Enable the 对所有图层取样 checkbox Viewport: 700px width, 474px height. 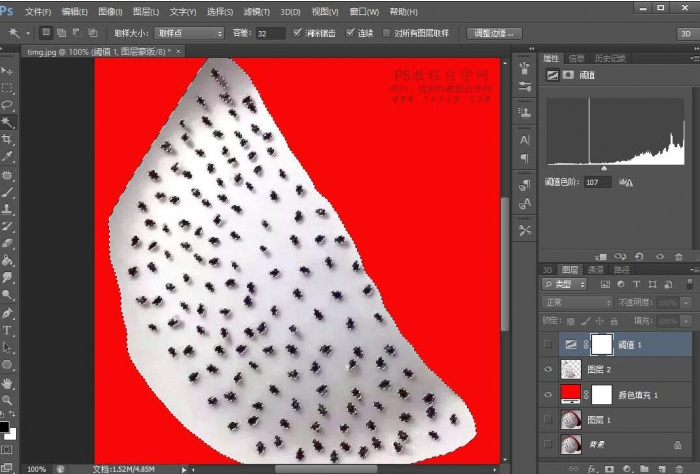[x=388, y=33]
